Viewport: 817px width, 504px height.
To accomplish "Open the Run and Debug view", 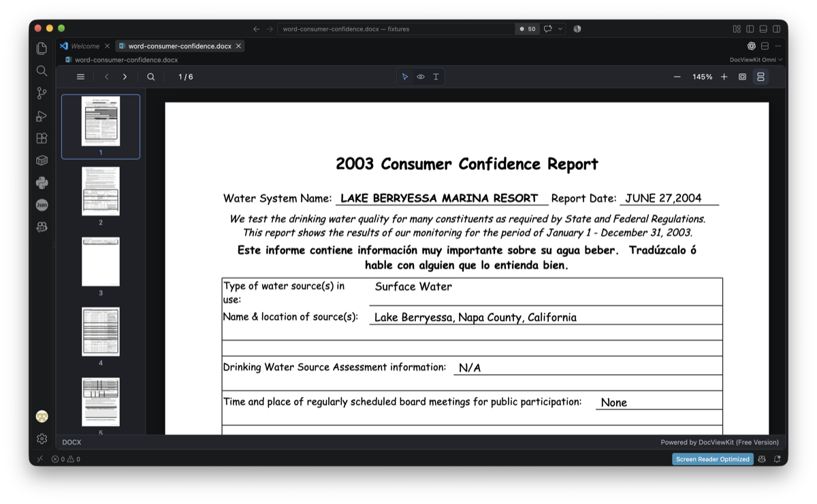I will click(x=42, y=116).
